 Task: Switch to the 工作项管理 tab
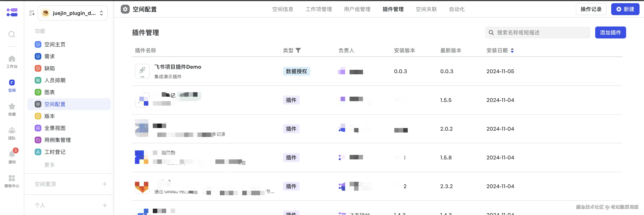tap(318, 9)
